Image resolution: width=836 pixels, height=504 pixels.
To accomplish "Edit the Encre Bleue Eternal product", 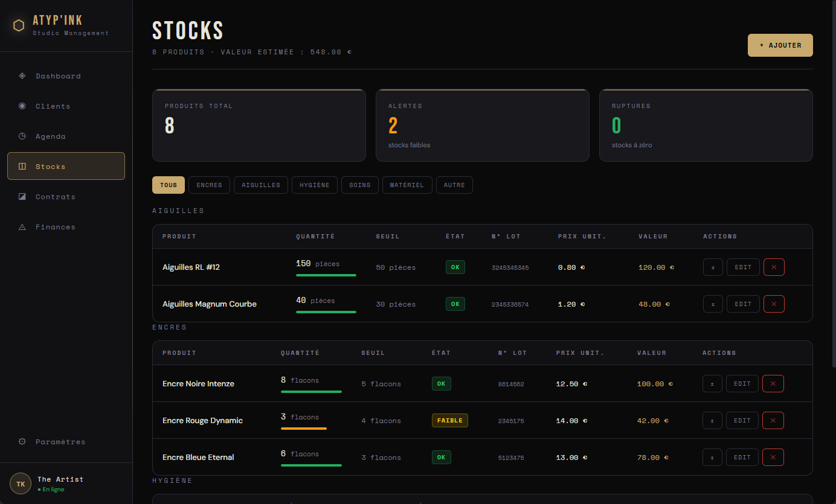I will click(x=742, y=457).
